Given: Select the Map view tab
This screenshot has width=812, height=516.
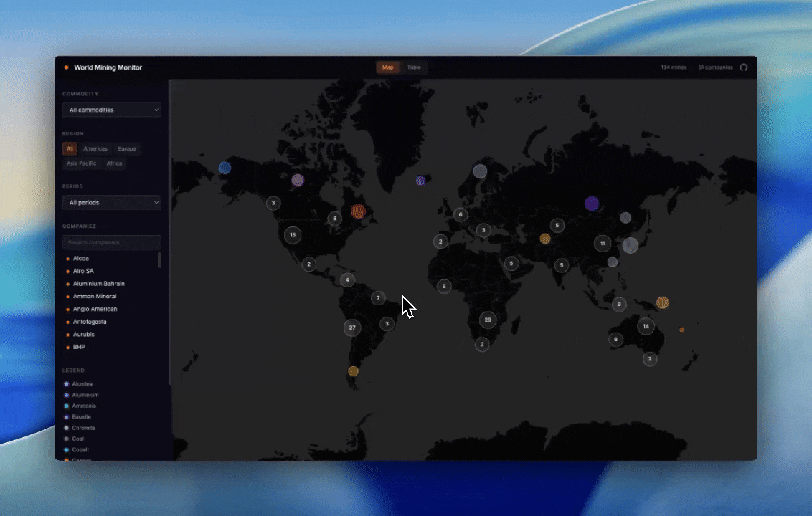Looking at the screenshot, I should pyautogui.click(x=387, y=67).
